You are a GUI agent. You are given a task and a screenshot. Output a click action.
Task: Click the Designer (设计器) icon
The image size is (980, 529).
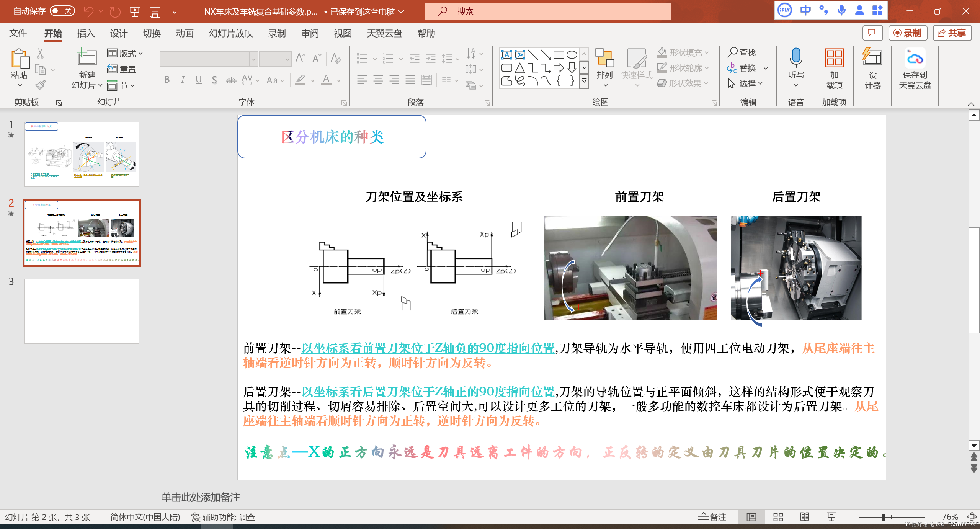point(872,57)
